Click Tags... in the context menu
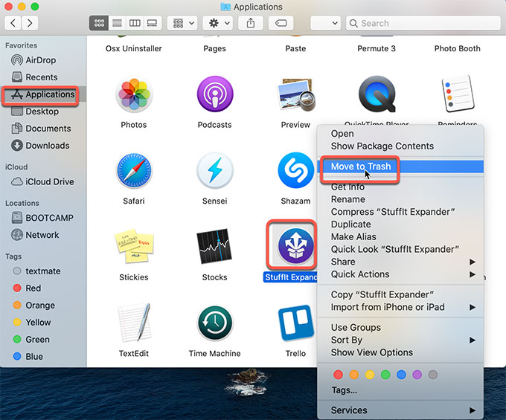The image size is (506, 420). (x=400, y=390)
